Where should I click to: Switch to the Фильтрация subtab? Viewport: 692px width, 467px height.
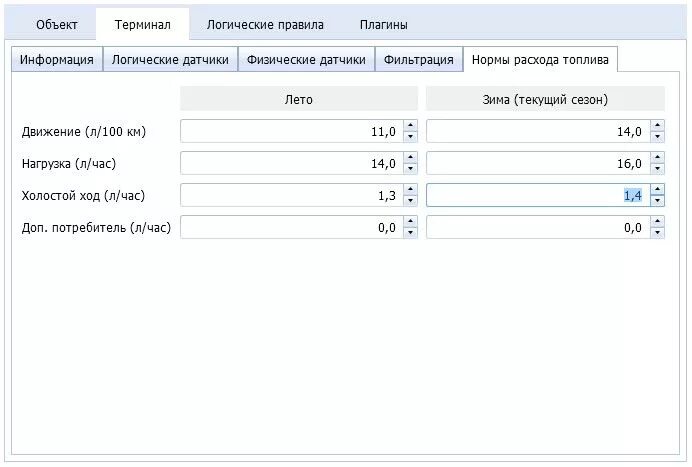pos(419,59)
